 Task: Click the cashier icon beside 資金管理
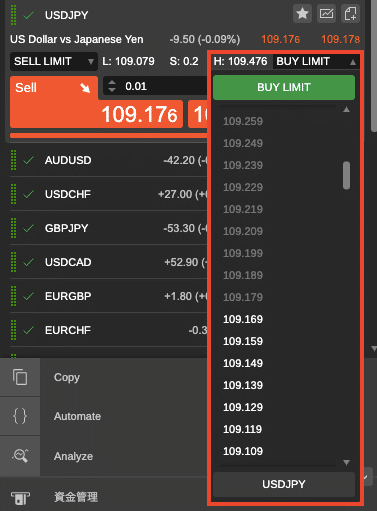coord(20,498)
